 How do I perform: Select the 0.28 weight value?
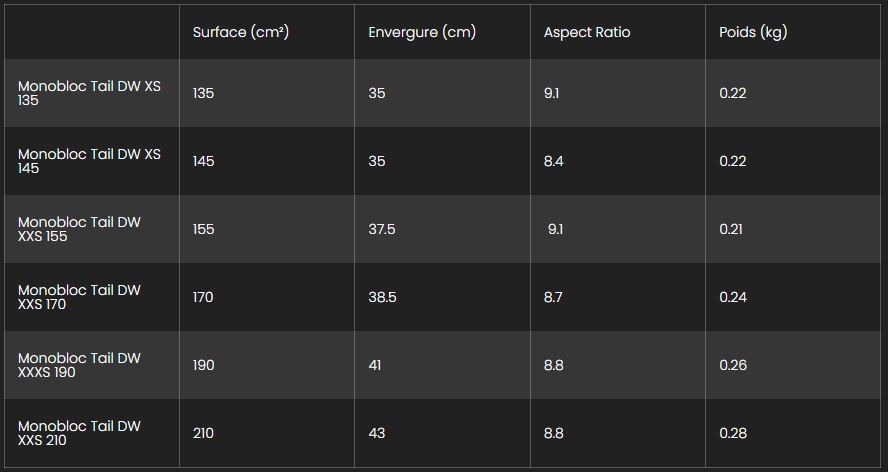(x=733, y=433)
